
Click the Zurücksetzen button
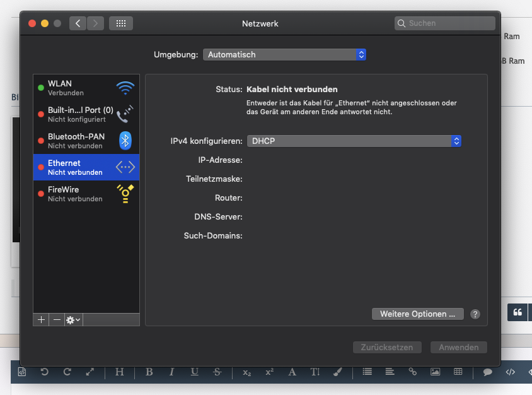387,347
